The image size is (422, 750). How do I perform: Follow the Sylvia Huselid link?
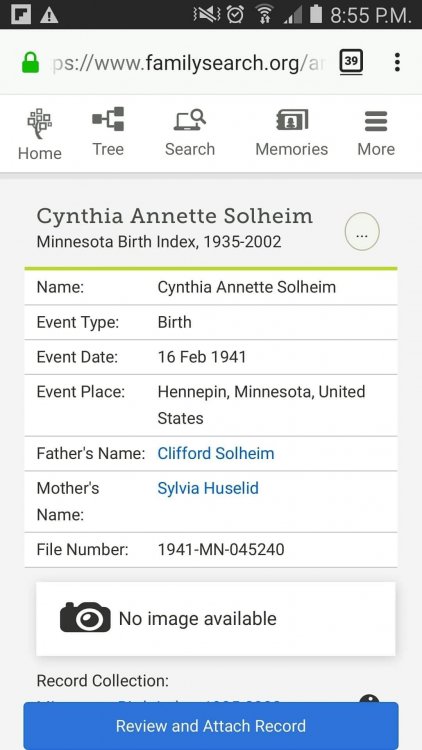pos(208,488)
